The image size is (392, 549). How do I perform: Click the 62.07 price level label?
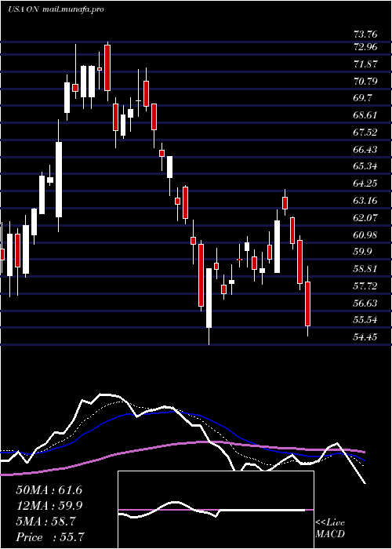pyautogui.click(x=366, y=217)
